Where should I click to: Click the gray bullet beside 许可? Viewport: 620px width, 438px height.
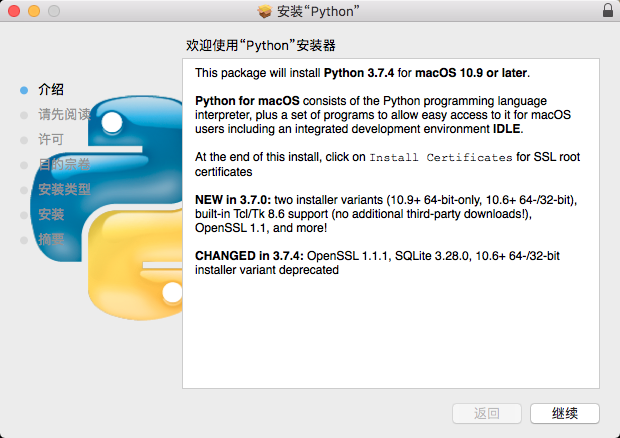click(24, 140)
